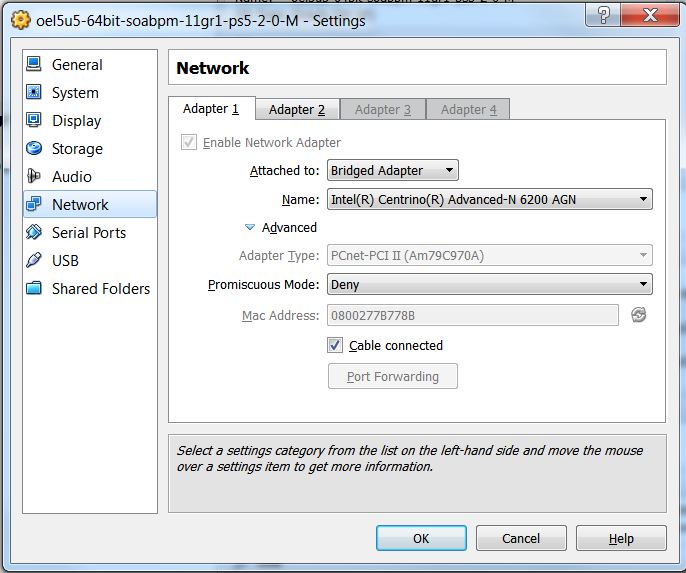Select Shared Folders in the settings list
The image size is (686, 573).
90,288
